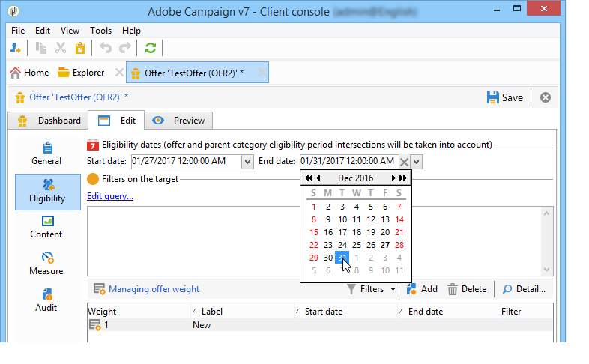This screenshot has width=589, height=364.
Task: Click the orange Filters on the target icon
Action: (x=93, y=179)
